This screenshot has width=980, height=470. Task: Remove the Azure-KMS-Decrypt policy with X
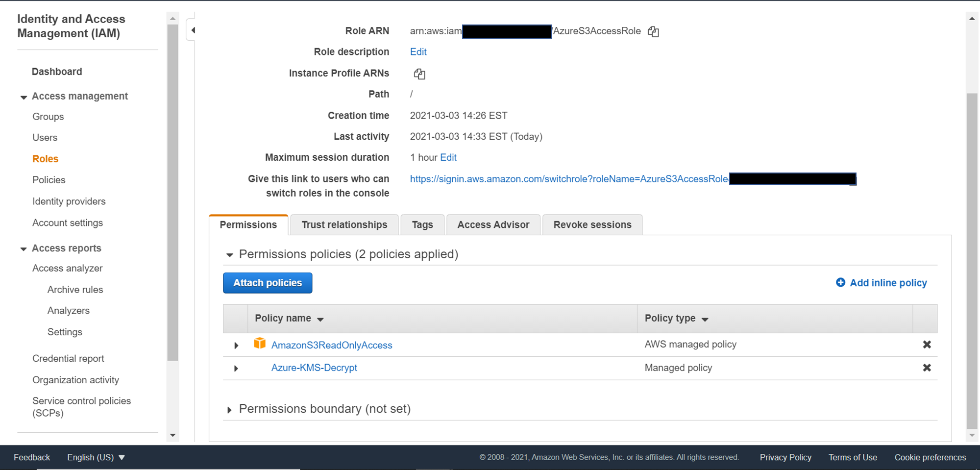tap(927, 368)
